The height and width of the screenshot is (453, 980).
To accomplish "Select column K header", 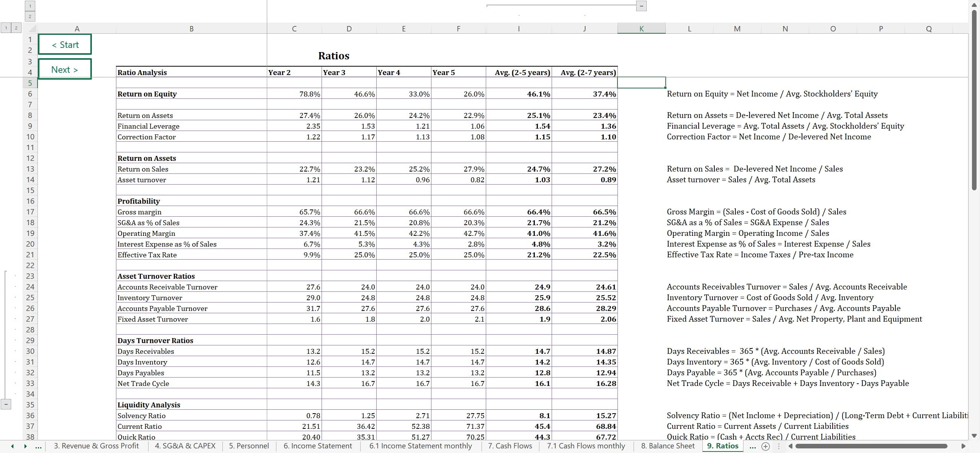I will tap(641, 28).
